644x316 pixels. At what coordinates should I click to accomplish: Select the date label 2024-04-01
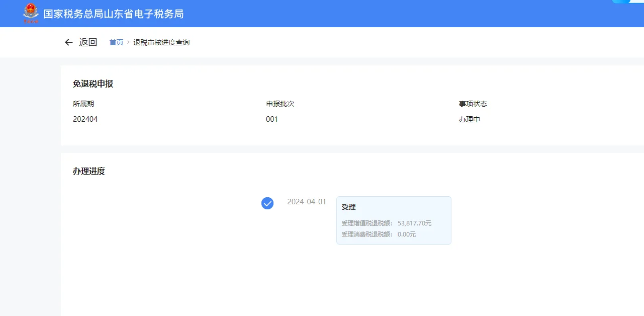(307, 201)
